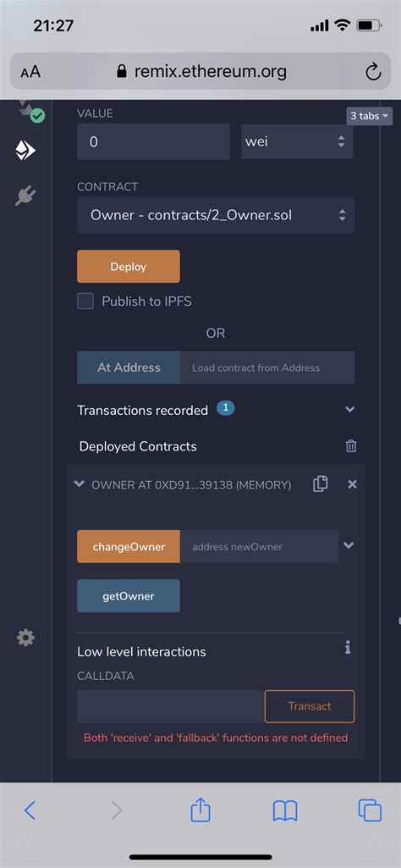This screenshot has width=401, height=868.
Task: Call the changeOwner function
Action: [129, 546]
